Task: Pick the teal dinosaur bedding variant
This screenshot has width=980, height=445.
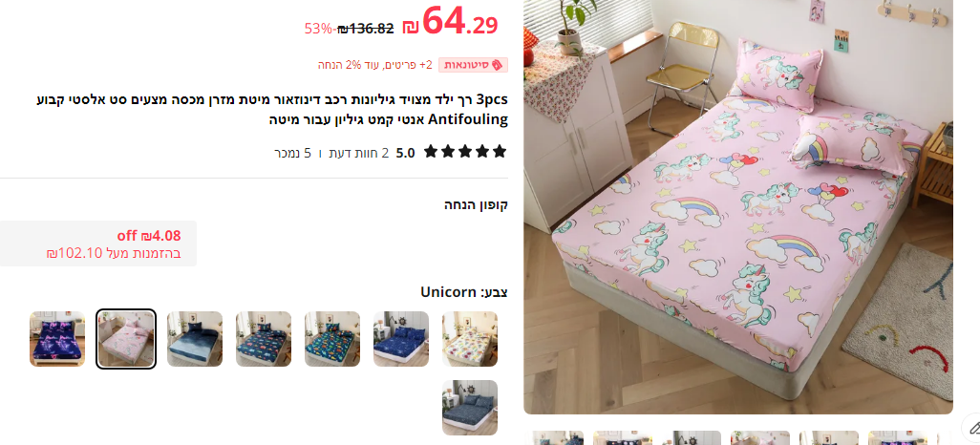Action: point(331,339)
